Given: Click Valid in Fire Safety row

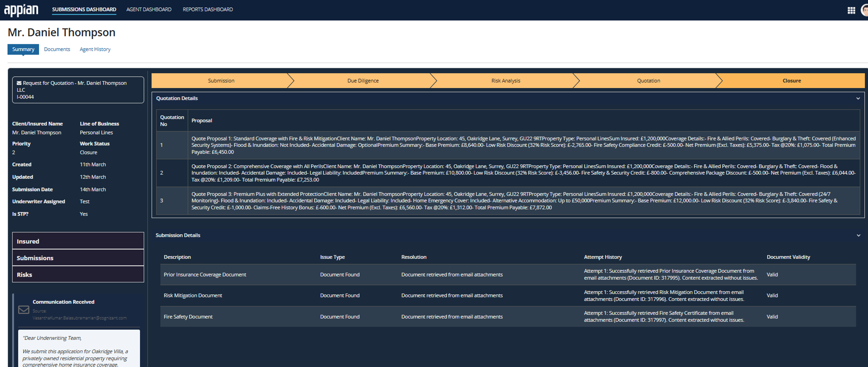Looking at the screenshot, I should click(x=772, y=317).
